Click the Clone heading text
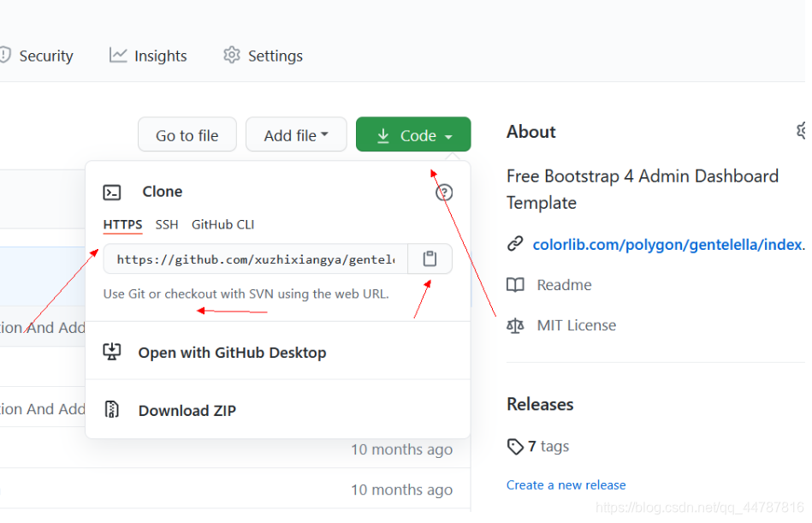 coord(163,192)
